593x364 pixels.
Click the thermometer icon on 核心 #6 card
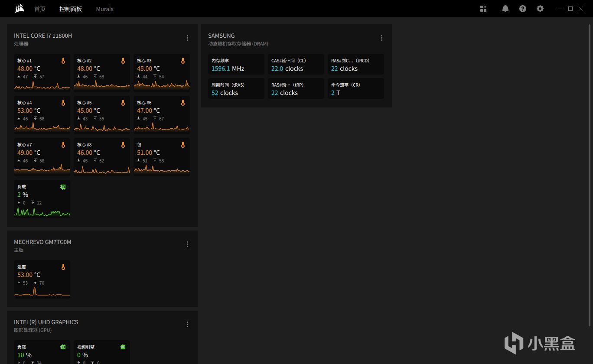[x=183, y=103]
